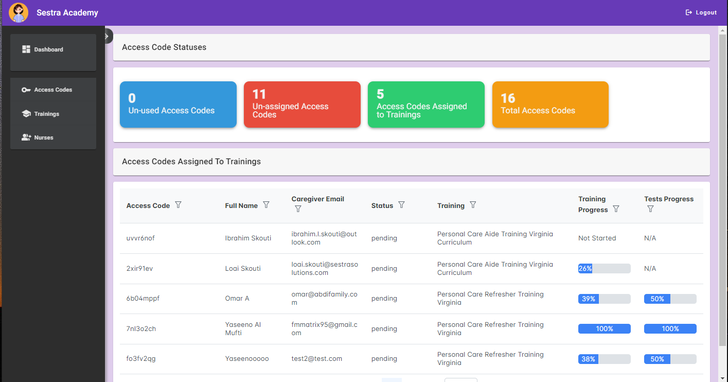Select the name Ibrahim Skouti
This screenshot has width=728, height=382.
click(248, 238)
